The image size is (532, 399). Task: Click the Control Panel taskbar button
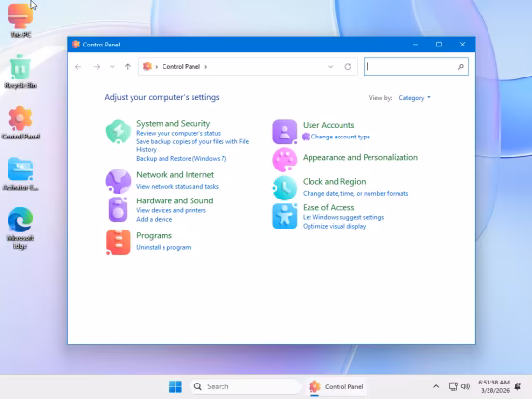pos(336,386)
